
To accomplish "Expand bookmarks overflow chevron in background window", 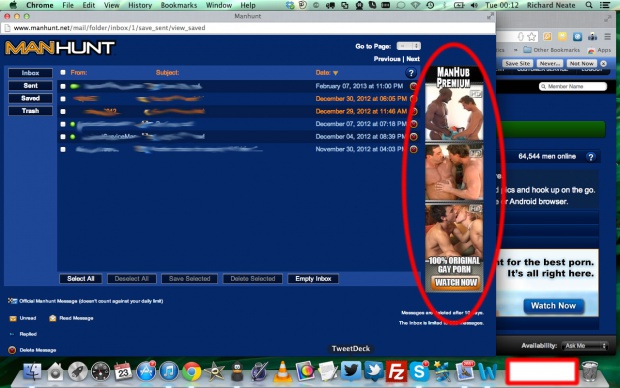I will [x=515, y=50].
